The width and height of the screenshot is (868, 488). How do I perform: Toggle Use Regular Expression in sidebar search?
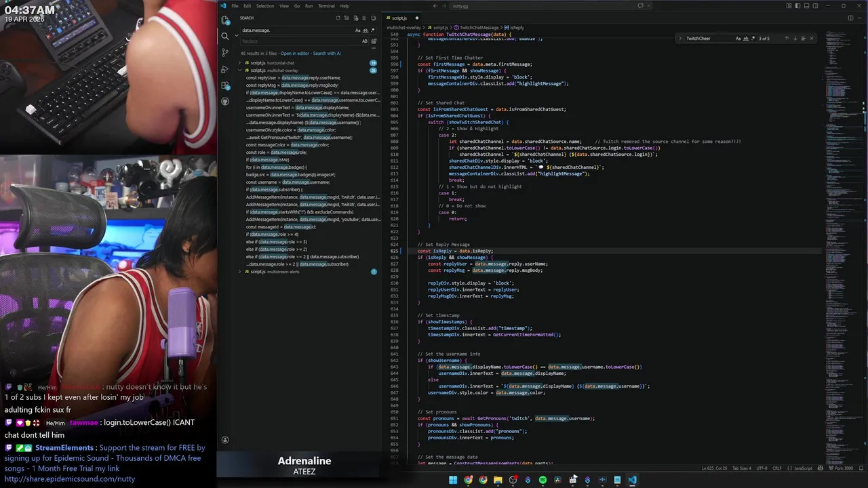pos(372,30)
